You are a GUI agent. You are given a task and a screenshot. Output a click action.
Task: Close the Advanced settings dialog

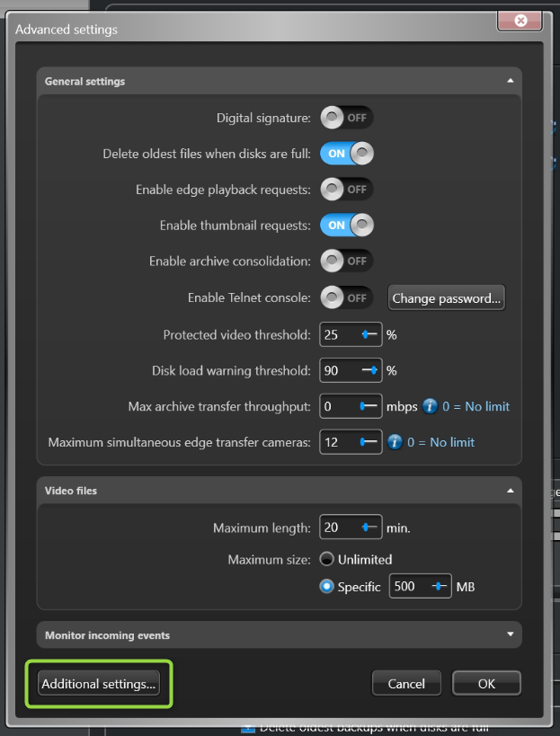tap(522, 21)
